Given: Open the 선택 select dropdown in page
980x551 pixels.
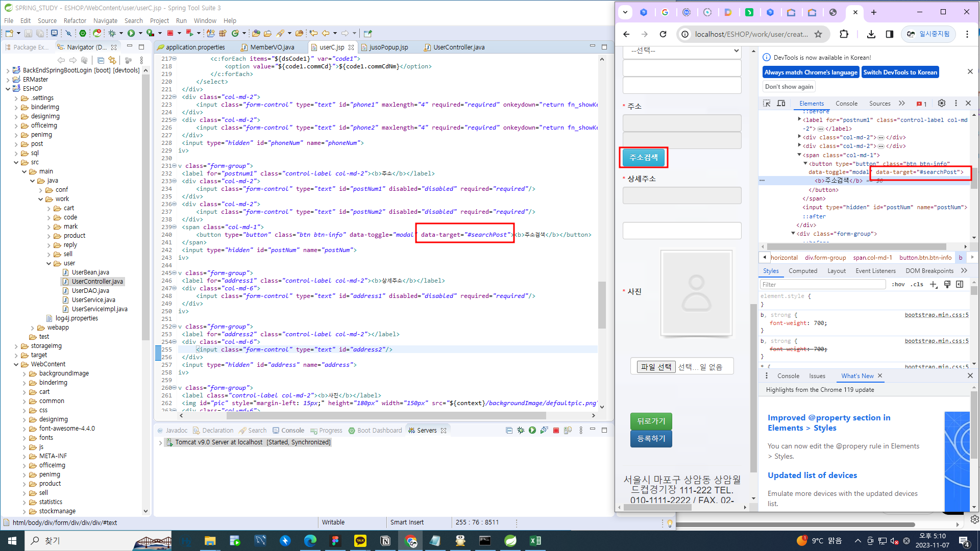Looking at the screenshot, I should tap(681, 51).
